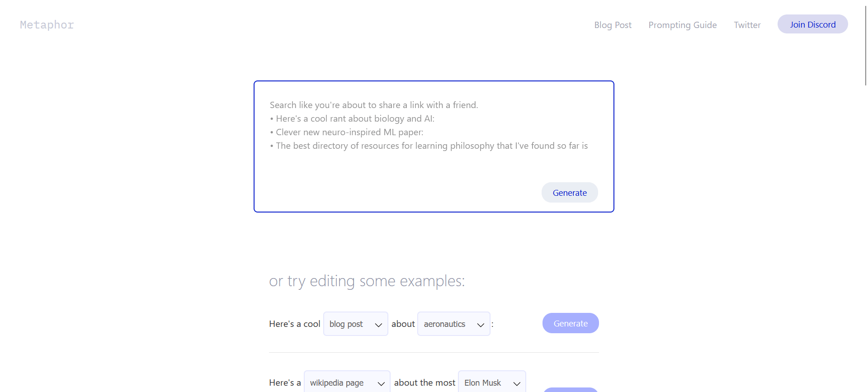Click the partially visible second Generate button
The image size is (868, 392).
point(571,390)
